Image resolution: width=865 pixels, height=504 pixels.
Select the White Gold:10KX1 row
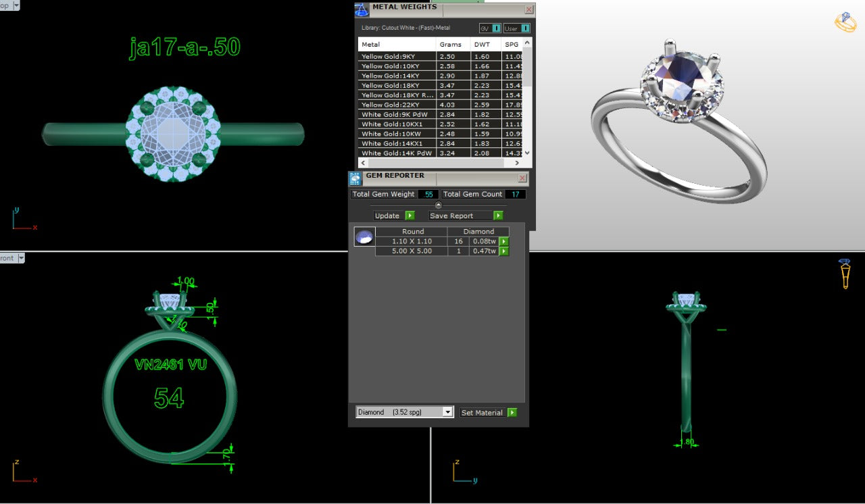[x=441, y=124]
